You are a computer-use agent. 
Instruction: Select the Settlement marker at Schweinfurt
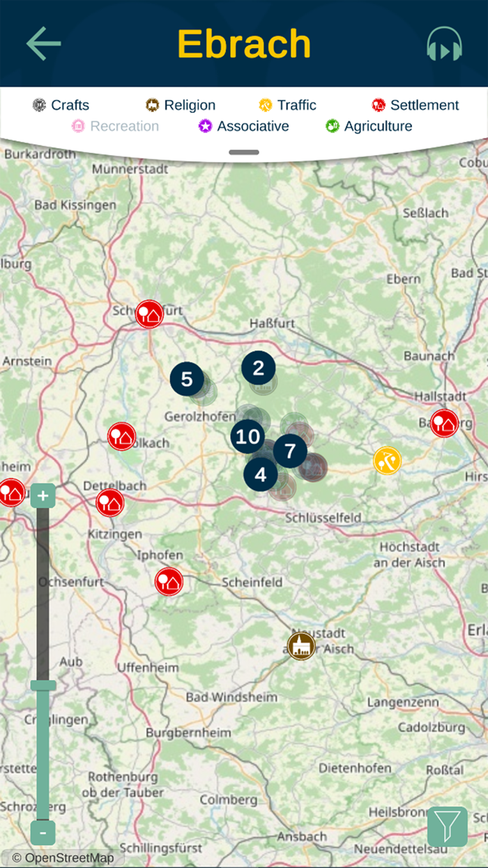click(149, 314)
